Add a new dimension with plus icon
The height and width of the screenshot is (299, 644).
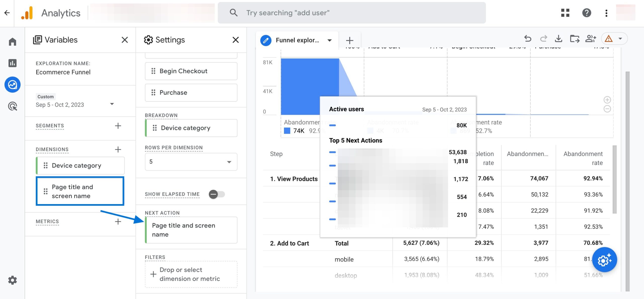point(118,149)
